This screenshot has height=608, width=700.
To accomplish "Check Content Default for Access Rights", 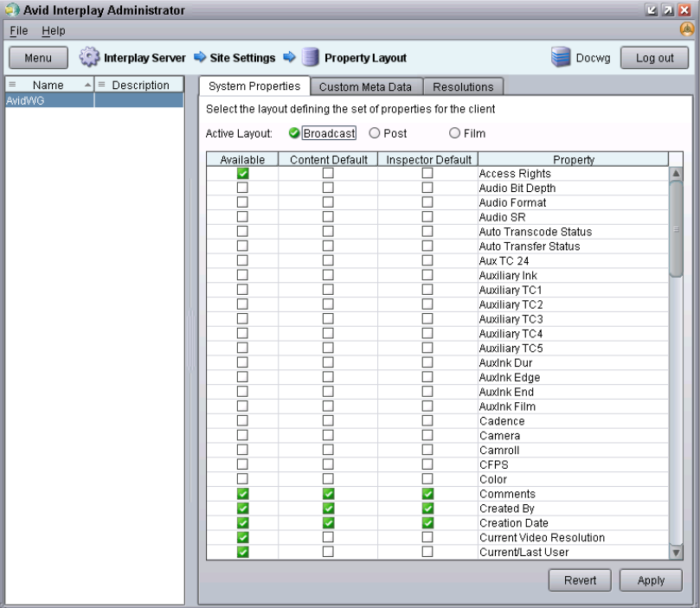I will [328, 173].
